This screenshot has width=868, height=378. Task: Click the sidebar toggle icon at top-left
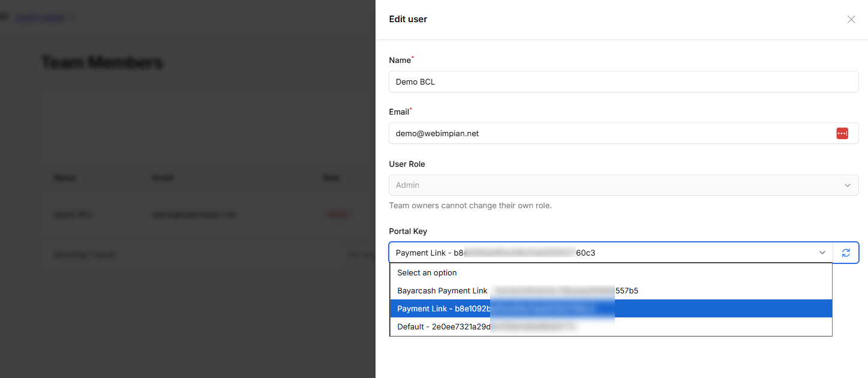point(3,17)
